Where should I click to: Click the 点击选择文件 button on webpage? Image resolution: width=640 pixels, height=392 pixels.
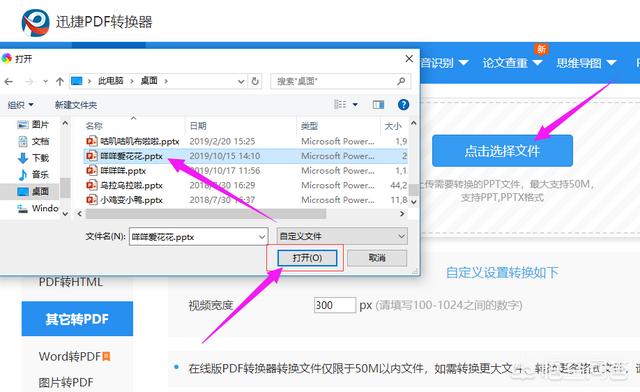[x=502, y=151]
